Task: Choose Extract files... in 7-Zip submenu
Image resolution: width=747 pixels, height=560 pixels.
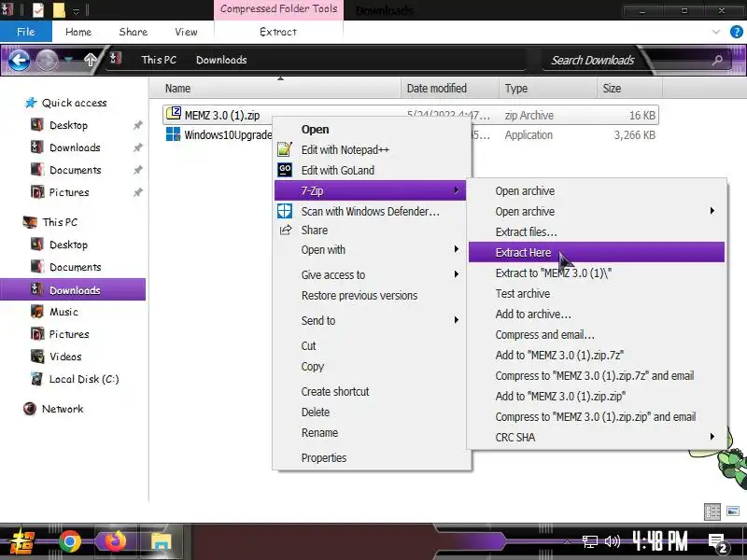Action: [526, 231]
